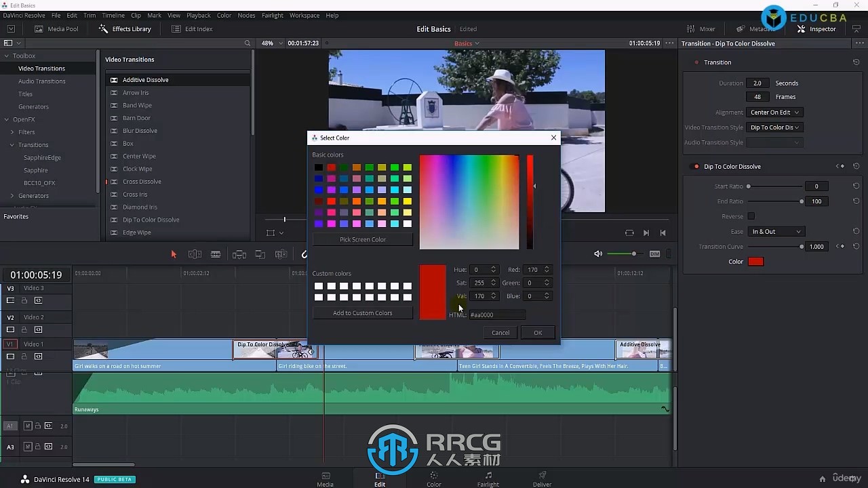Choose the Blade Edit Mode tool
868x488 pixels.
[x=216, y=254]
